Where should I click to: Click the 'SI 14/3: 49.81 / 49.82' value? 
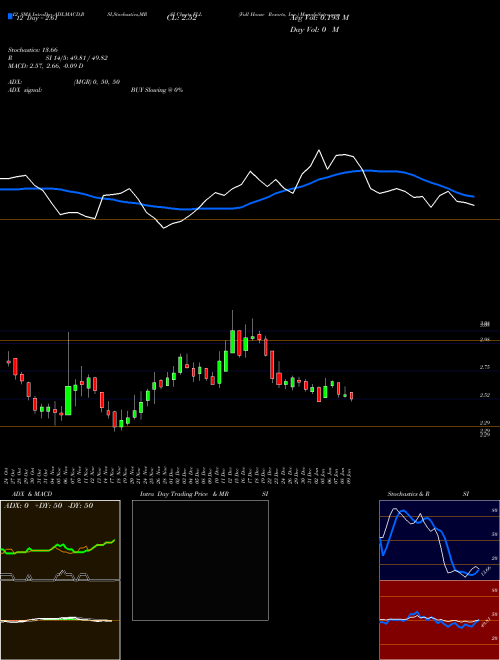77,58
